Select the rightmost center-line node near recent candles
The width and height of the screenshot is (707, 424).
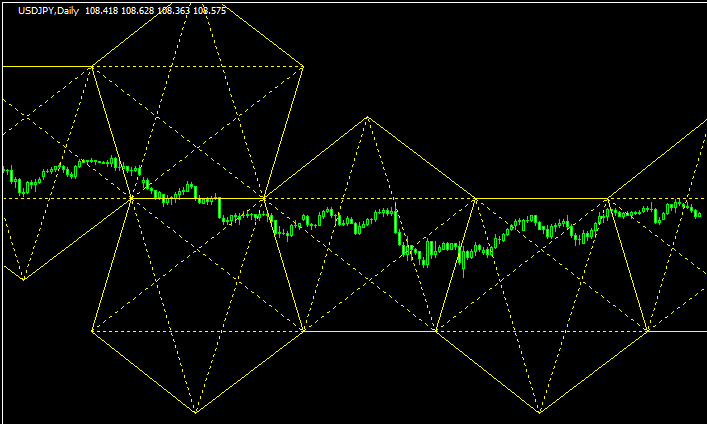pos(608,199)
